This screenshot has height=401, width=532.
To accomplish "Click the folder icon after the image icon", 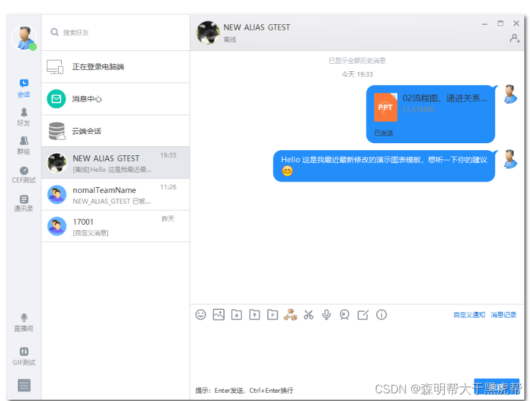I will coord(237,315).
